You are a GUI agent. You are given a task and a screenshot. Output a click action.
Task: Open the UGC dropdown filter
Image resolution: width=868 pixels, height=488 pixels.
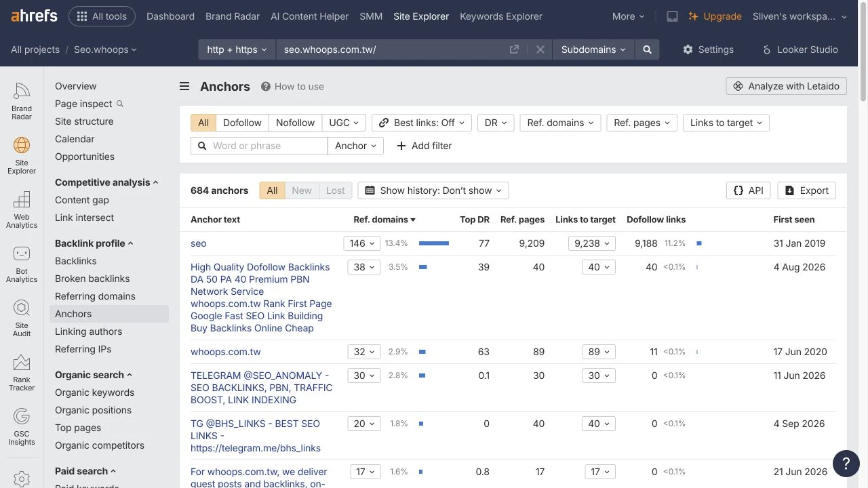(x=344, y=123)
